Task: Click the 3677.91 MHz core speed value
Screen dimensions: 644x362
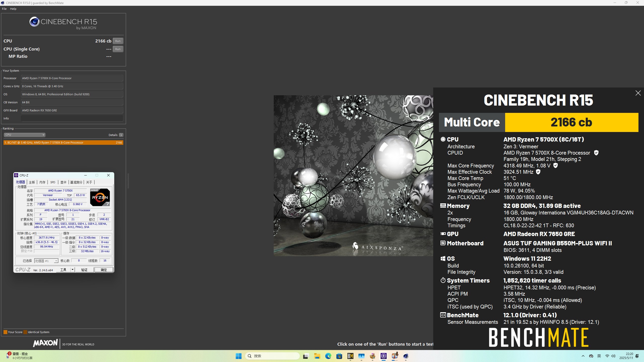Action: coord(47,238)
